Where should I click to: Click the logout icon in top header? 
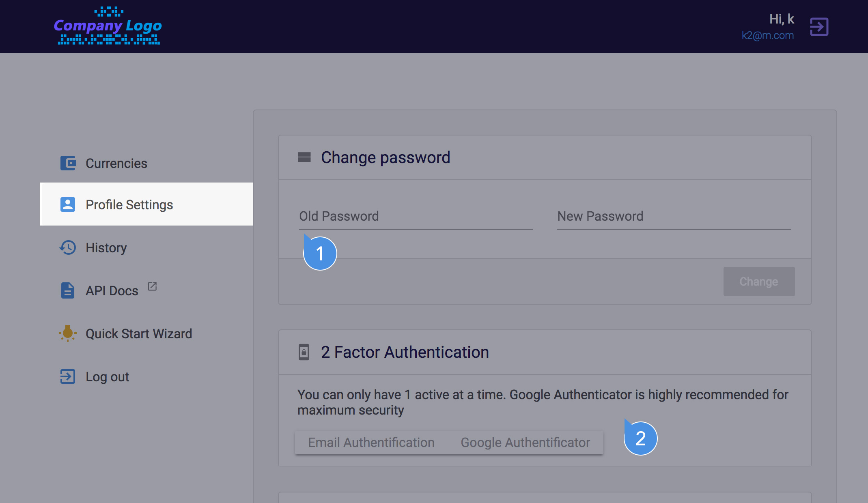click(819, 27)
